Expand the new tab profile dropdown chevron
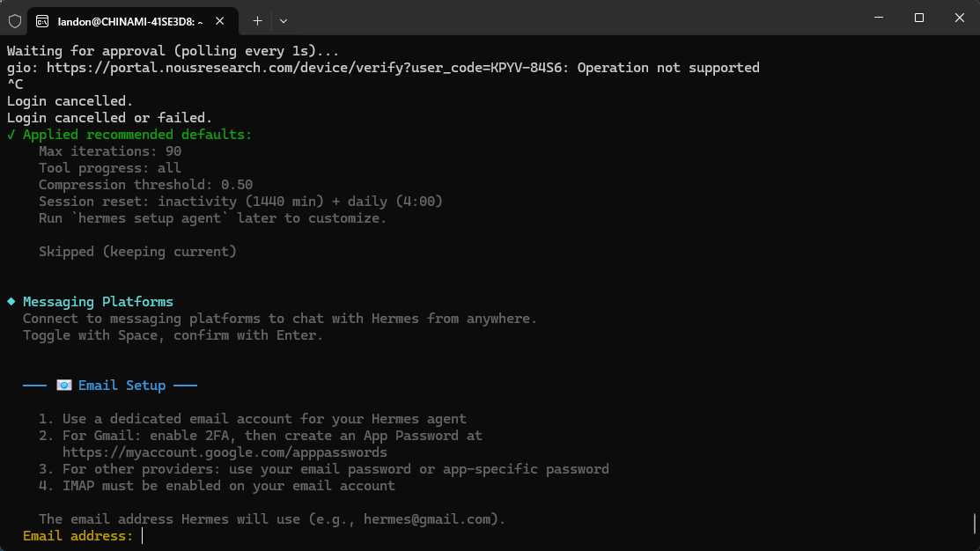Viewport: 980px width, 551px height. [283, 19]
